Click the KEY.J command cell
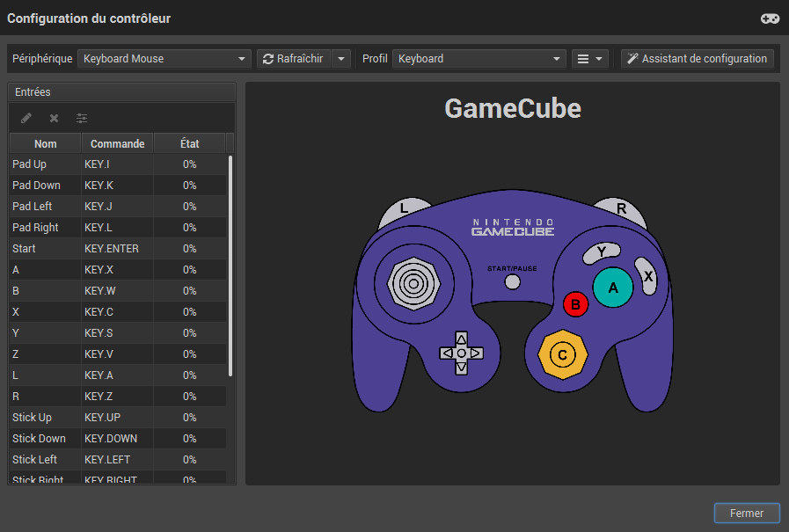Image resolution: width=789 pixels, height=532 pixels. (117, 207)
